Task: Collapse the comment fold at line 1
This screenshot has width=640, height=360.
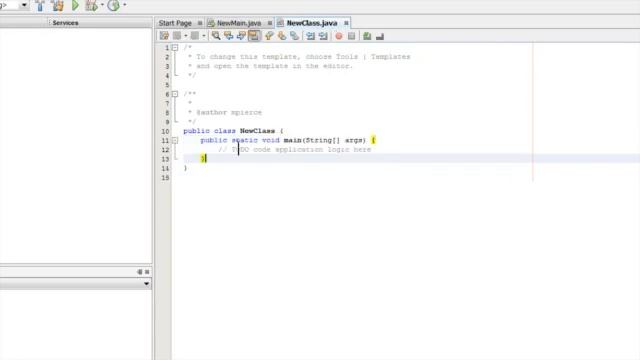Action: pyautogui.click(x=175, y=48)
